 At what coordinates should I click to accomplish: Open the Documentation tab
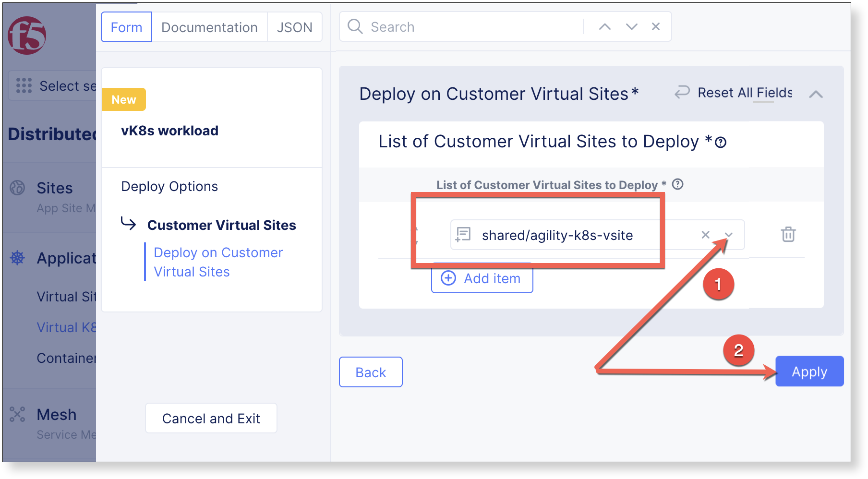tap(209, 27)
